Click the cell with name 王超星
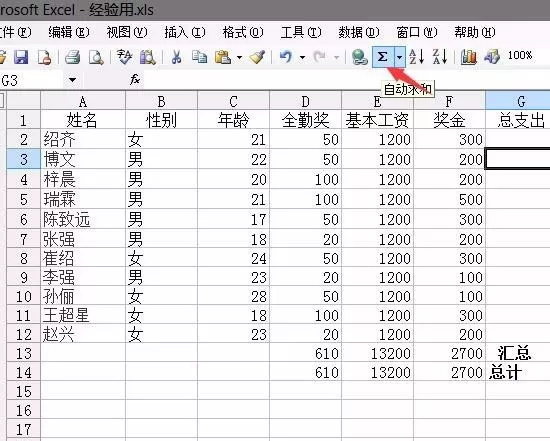This screenshot has height=441, width=550. [x=83, y=315]
